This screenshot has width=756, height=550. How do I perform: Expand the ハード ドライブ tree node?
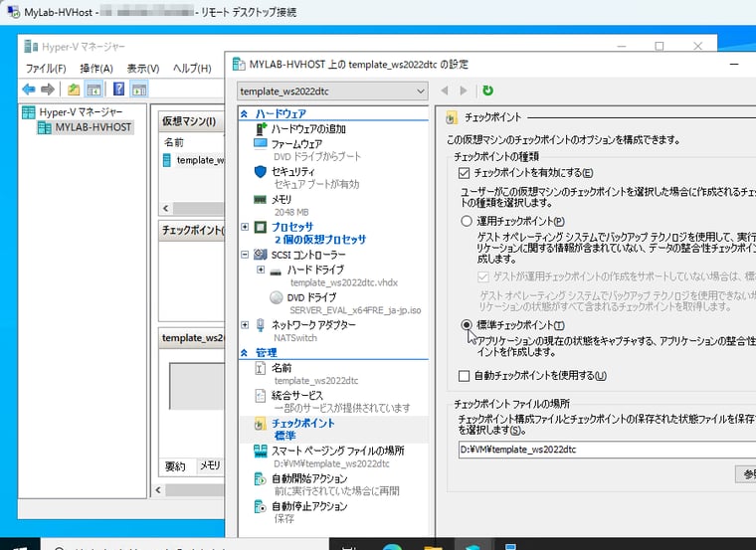point(261,270)
